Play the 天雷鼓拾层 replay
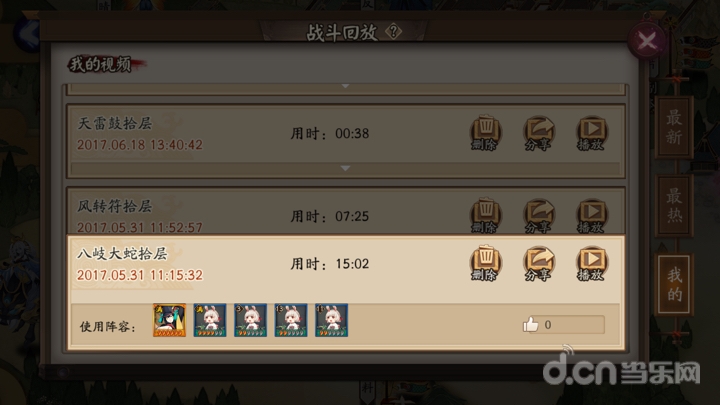Screen dimensions: 720x405 (x=592, y=133)
